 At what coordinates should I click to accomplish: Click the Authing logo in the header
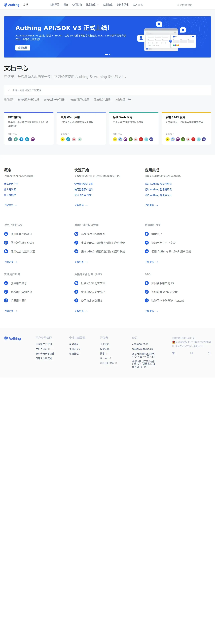(12, 5)
